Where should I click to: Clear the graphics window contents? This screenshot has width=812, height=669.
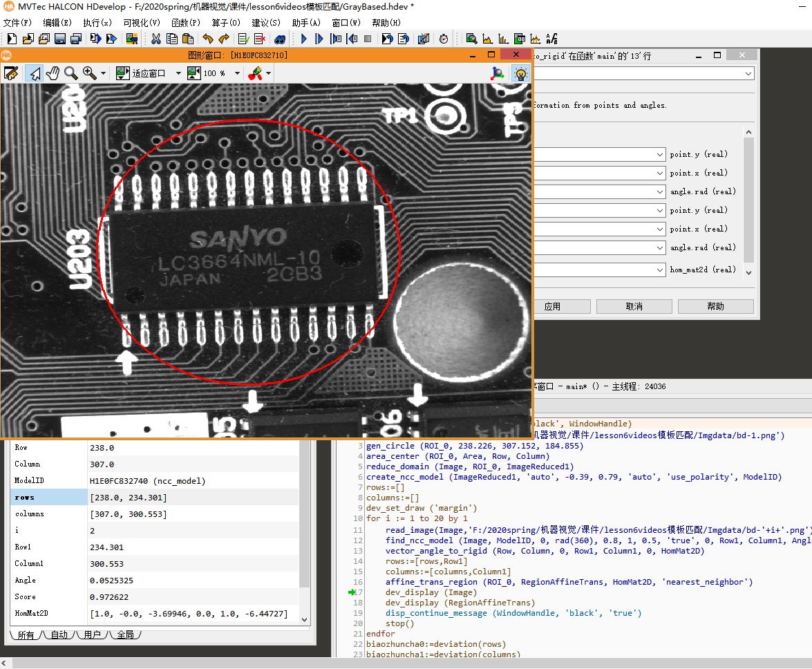tap(11, 73)
